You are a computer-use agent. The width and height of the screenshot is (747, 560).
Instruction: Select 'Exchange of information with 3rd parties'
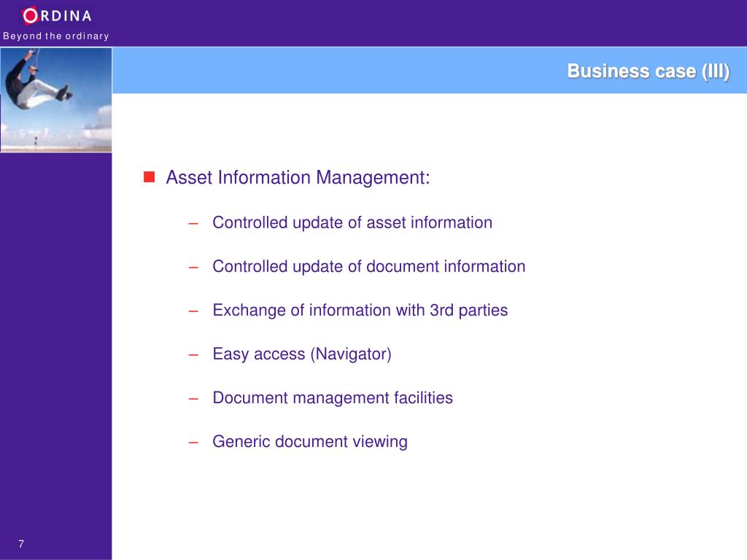click(360, 311)
